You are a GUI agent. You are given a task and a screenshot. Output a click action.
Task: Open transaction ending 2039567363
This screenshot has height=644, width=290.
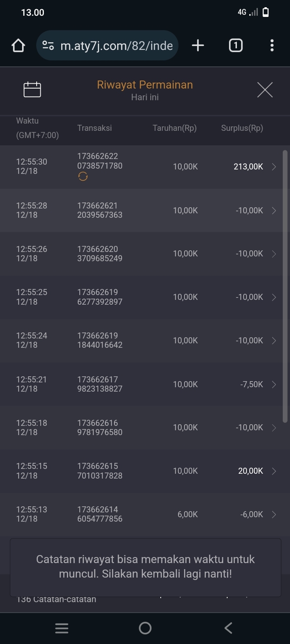(100, 210)
